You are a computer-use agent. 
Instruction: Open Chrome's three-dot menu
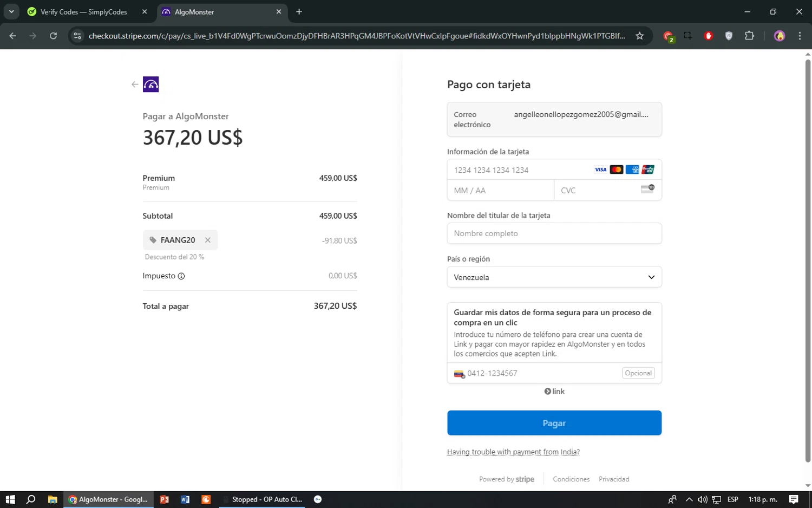click(x=800, y=36)
